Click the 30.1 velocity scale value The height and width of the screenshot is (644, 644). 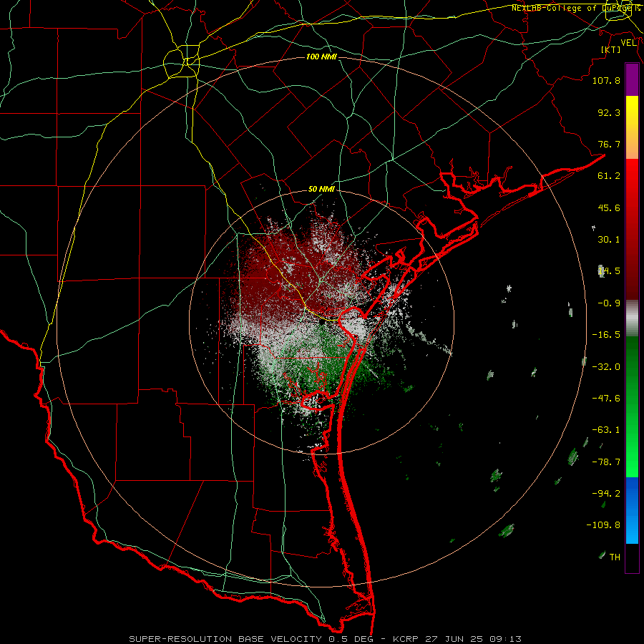(x=609, y=240)
